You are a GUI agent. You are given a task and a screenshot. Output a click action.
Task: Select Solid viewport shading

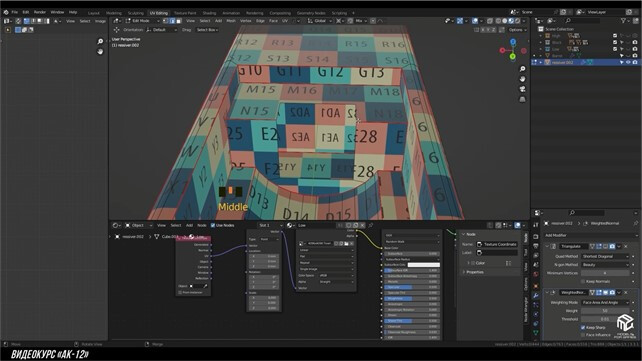point(504,20)
